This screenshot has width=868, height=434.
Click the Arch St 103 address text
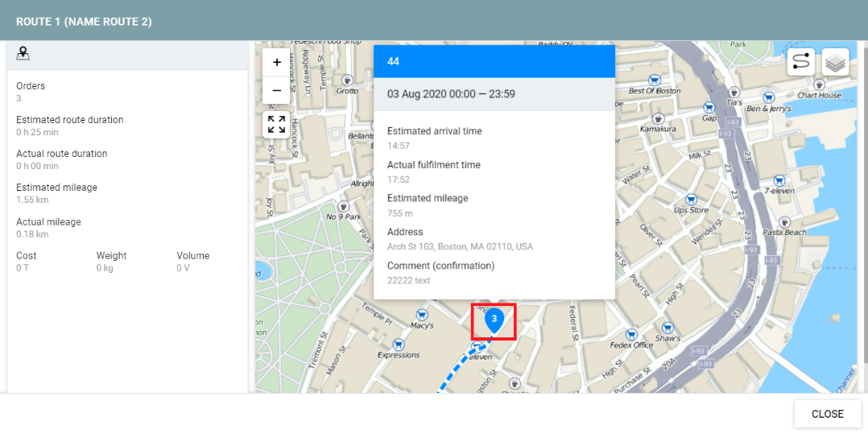pyautogui.click(x=460, y=246)
